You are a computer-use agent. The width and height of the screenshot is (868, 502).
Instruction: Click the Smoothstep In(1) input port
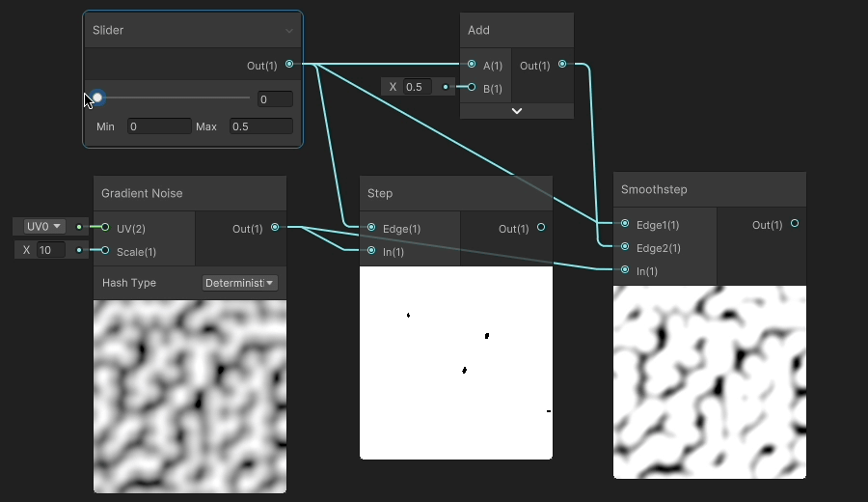pos(624,270)
